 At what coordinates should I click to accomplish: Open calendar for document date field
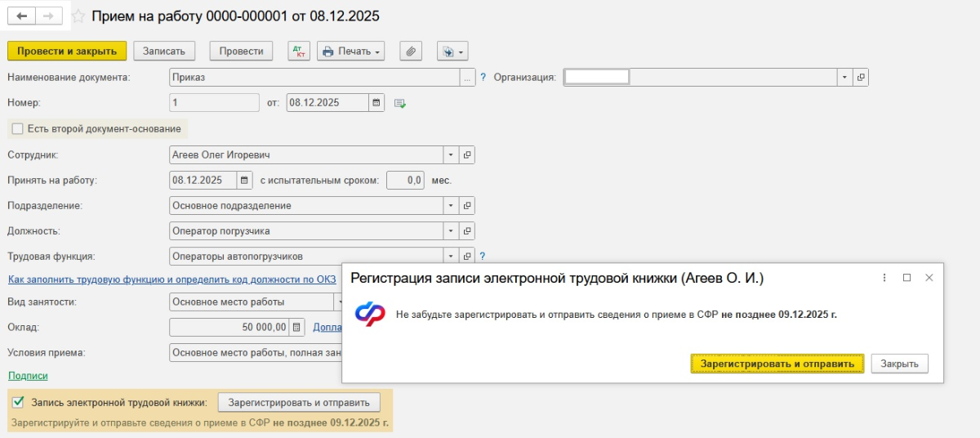pyautogui.click(x=376, y=103)
